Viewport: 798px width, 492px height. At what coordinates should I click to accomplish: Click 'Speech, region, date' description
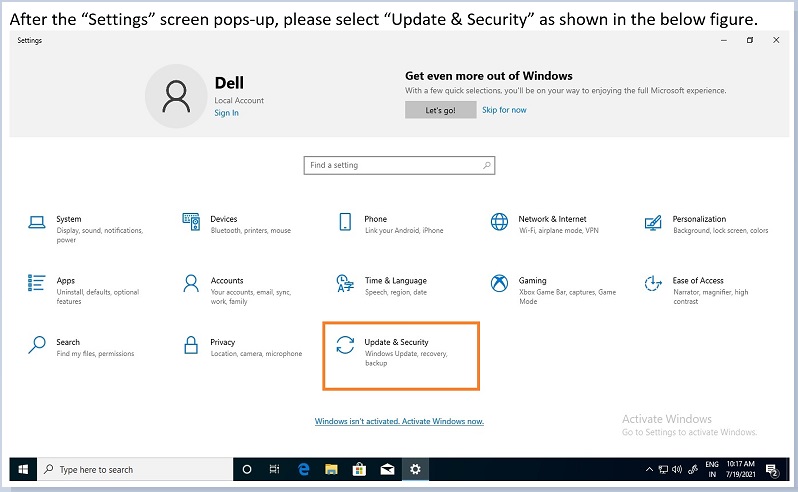[396, 293]
